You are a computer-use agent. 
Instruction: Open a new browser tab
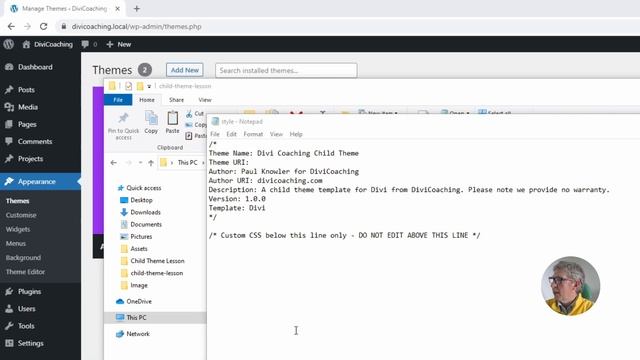(137, 9)
